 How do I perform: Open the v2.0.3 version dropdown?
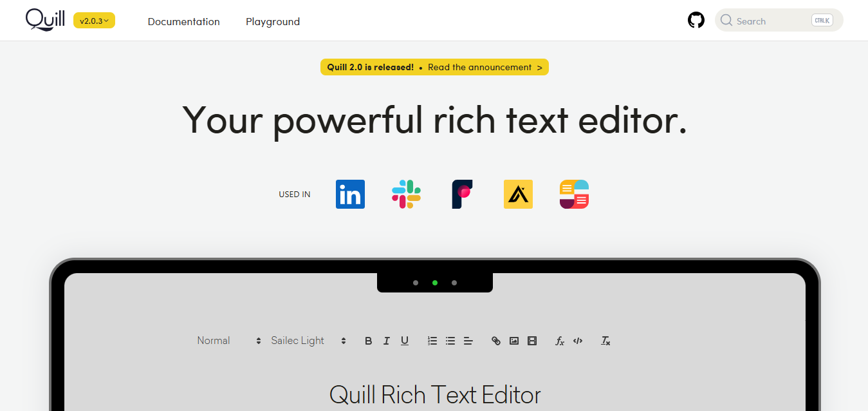[x=94, y=21]
